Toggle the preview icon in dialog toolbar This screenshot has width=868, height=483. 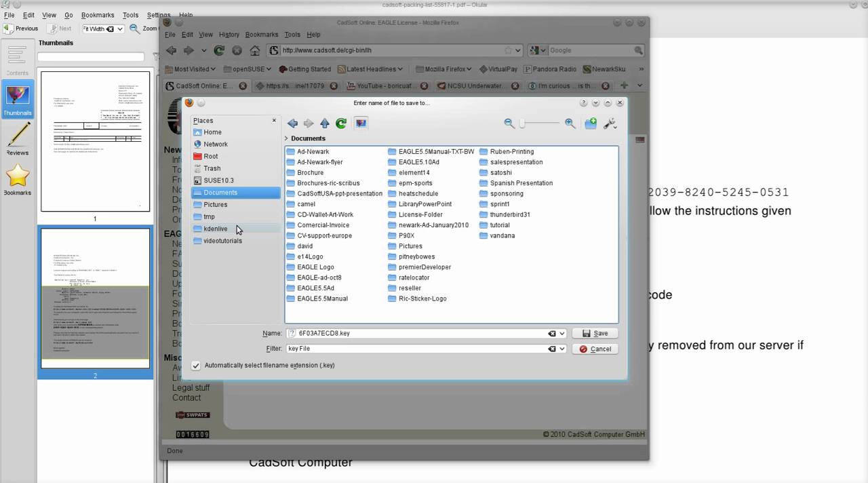pyautogui.click(x=361, y=123)
